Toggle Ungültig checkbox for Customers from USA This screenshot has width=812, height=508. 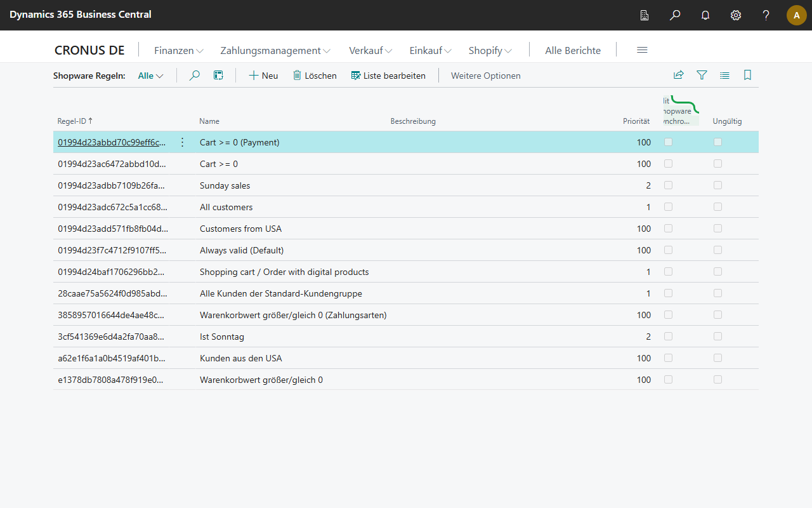(717, 229)
